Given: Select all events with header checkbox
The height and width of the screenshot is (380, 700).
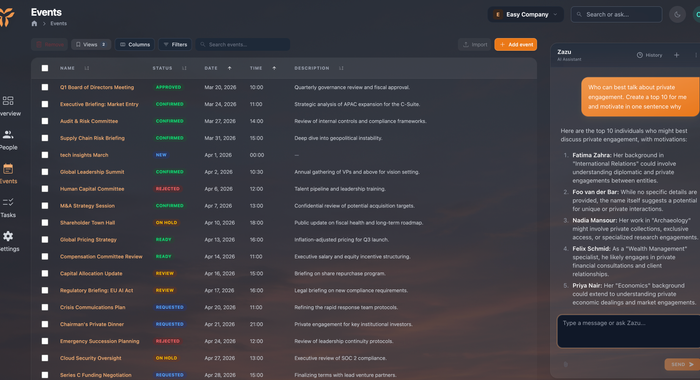Looking at the screenshot, I should (x=45, y=68).
